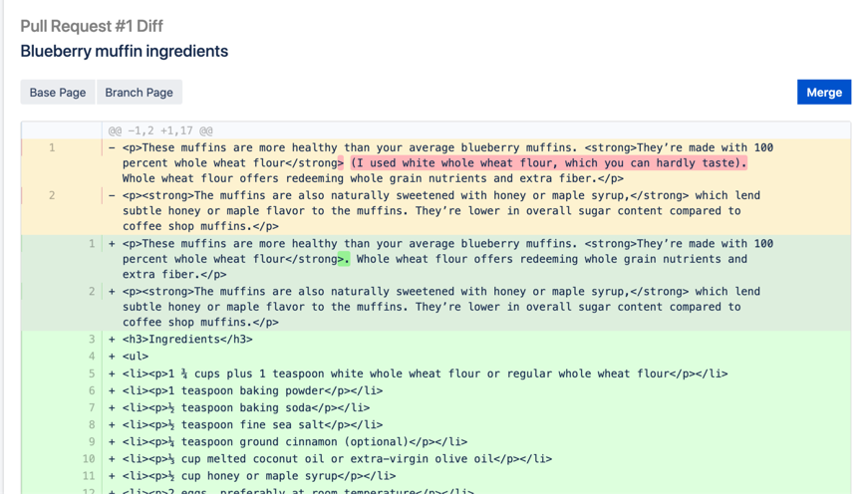The image size is (868, 494).
Task: Click the melted coconut oil added line
Action: [x=337, y=459]
